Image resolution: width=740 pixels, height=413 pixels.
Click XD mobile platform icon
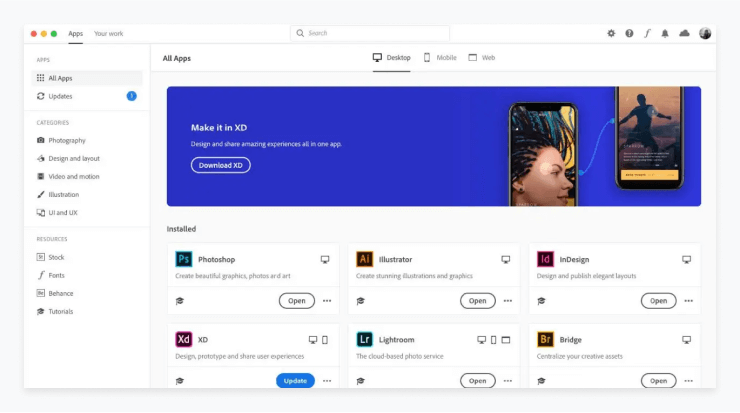pyautogui.click(x=325, y=340)
